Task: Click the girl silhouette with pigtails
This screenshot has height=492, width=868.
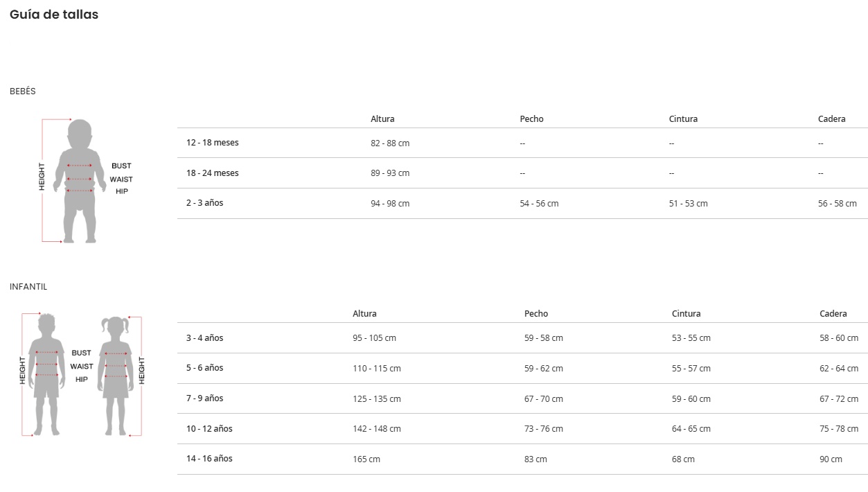Action: tap(116, 374)
